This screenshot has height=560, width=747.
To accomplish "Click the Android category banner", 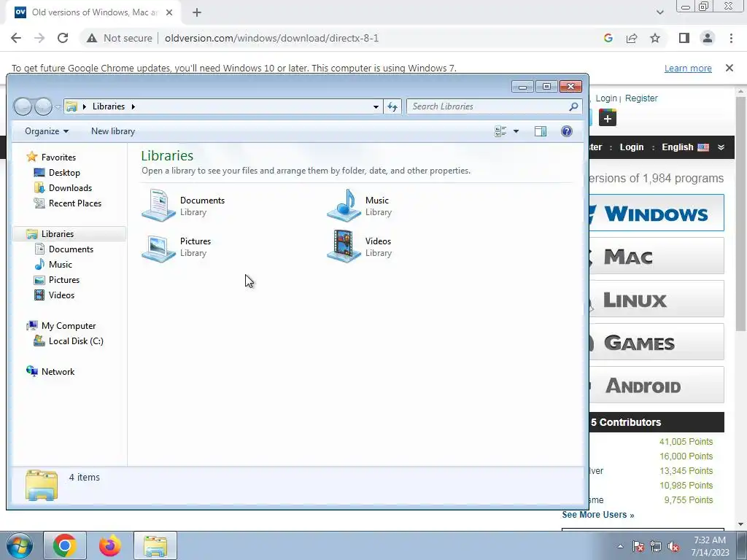I will (x=657, y=385).
